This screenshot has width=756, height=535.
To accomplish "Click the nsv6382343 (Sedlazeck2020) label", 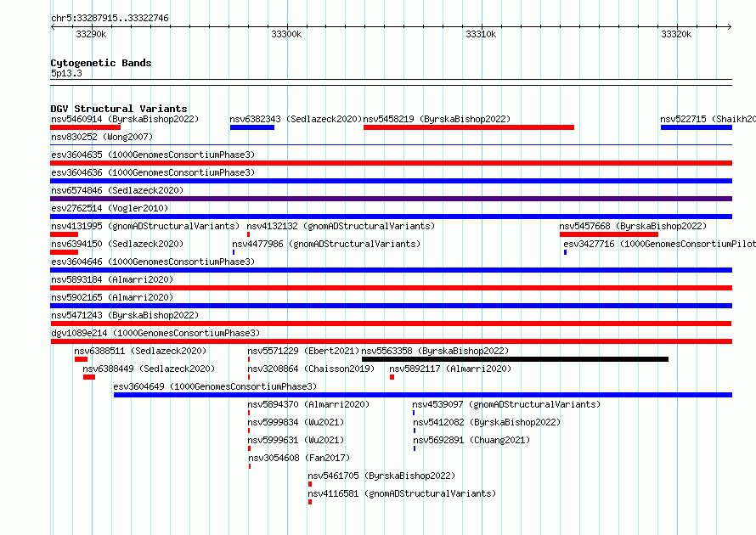I will point(296,119).
